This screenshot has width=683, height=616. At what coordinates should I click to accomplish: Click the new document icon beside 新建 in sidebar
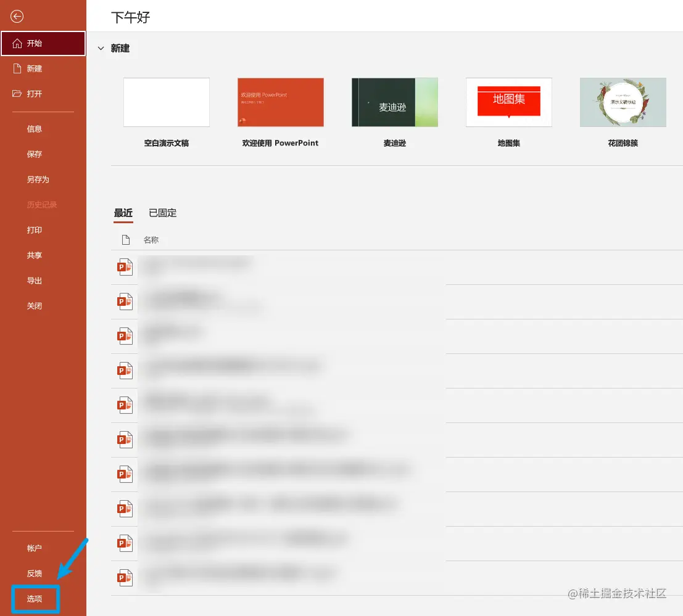(x=17, y=68)
